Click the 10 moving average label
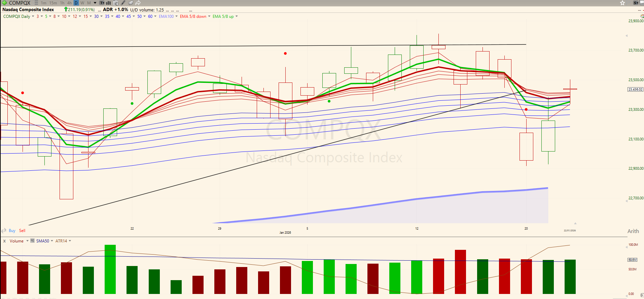Screen dimensions: 644x299 pyautogui.click(x=64, y=16)
